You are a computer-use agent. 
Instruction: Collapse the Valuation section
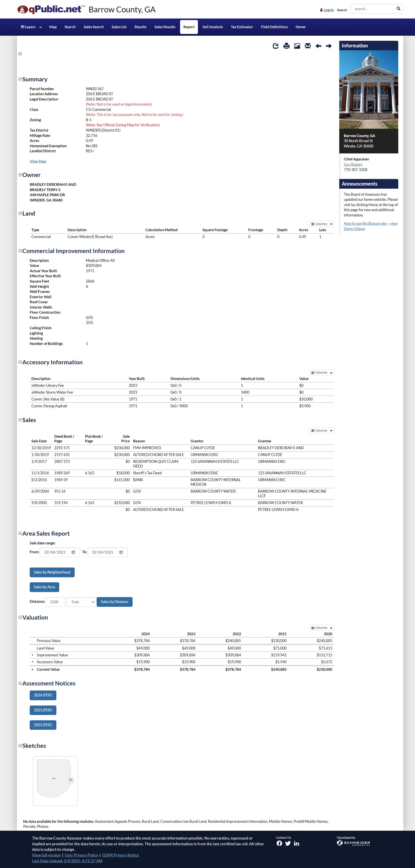pyautogui.click(x=20, y=617)
